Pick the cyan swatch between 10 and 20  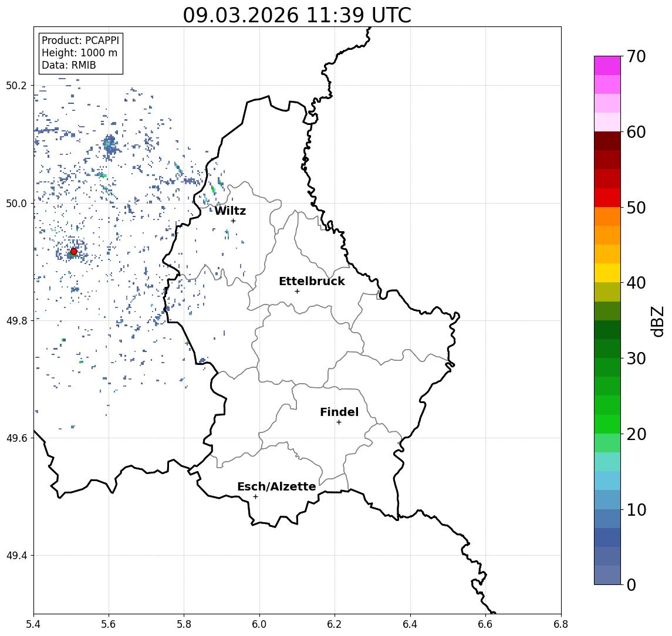coord(607,481)
